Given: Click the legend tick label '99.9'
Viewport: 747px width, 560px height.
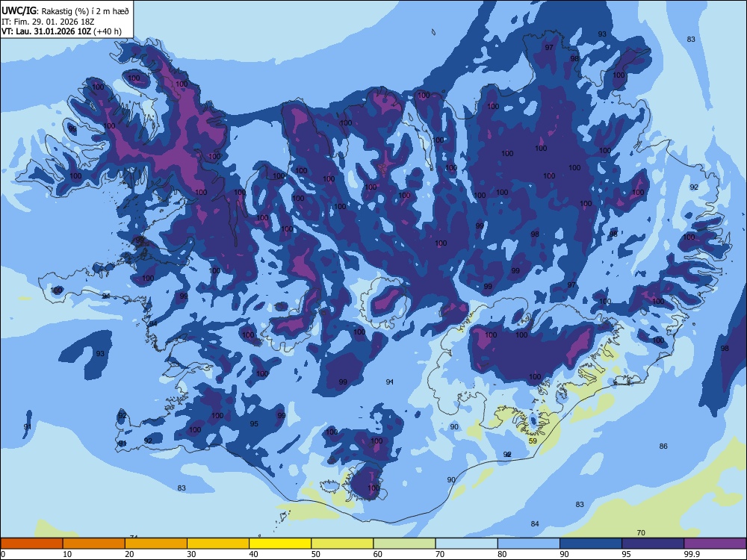Looking at the screenshot, I should [x=691, y=554].
